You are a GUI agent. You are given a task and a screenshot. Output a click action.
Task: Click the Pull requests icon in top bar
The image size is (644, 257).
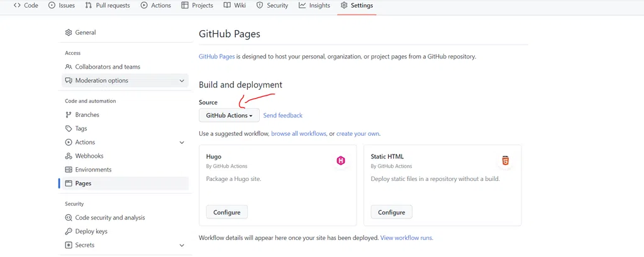88,5
